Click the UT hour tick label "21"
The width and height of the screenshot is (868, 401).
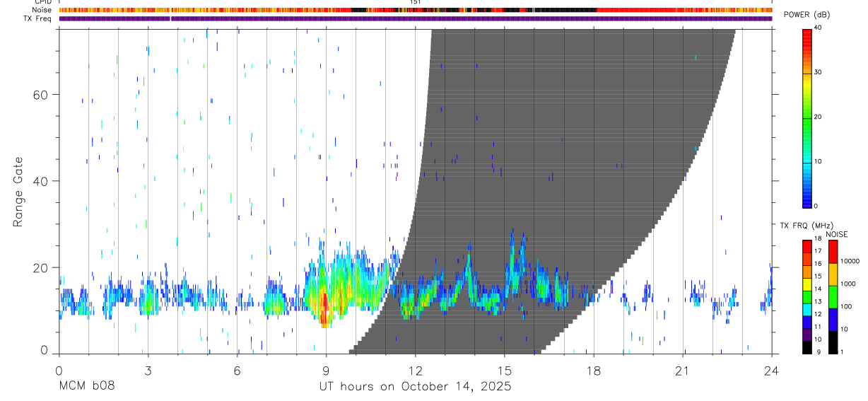682,370
